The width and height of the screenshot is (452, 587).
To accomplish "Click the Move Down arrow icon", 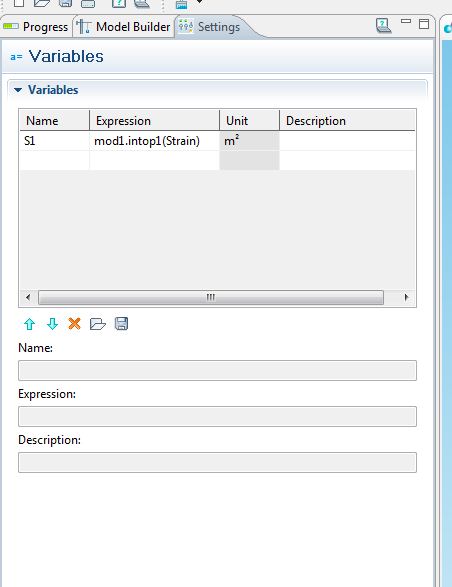I will point(52,324).
